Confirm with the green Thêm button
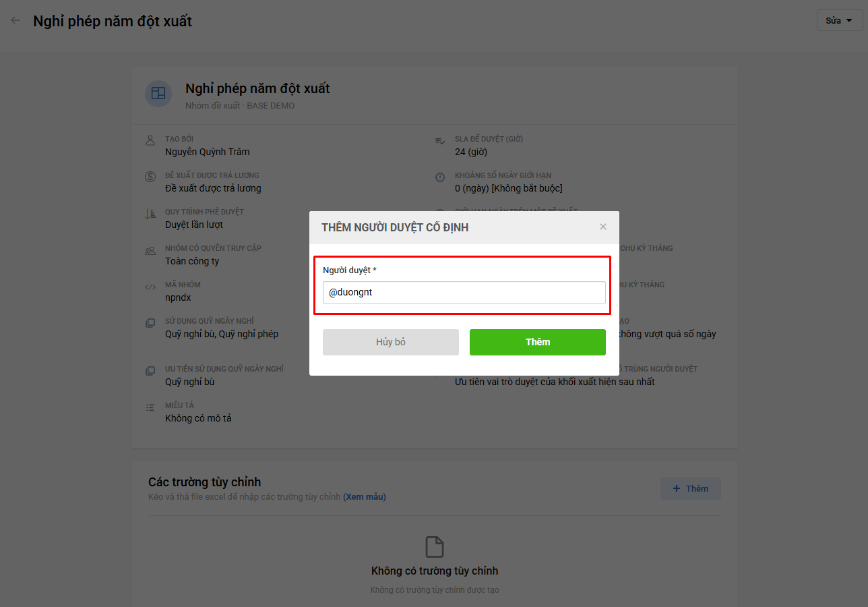Image resolution: width=868 pixels, height=607 pixels. [x=538, y=342]
